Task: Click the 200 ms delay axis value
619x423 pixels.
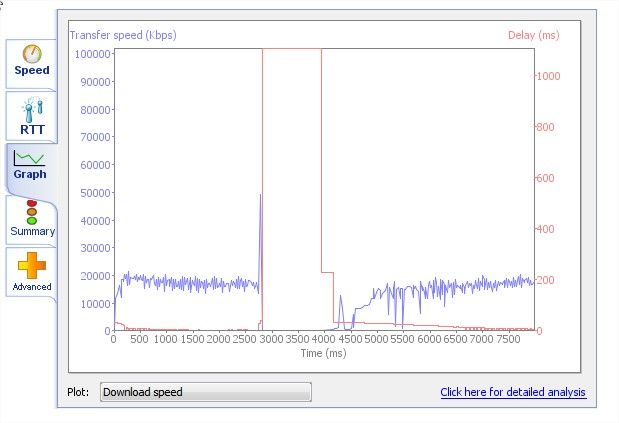Action: click(x=546, y=280)
